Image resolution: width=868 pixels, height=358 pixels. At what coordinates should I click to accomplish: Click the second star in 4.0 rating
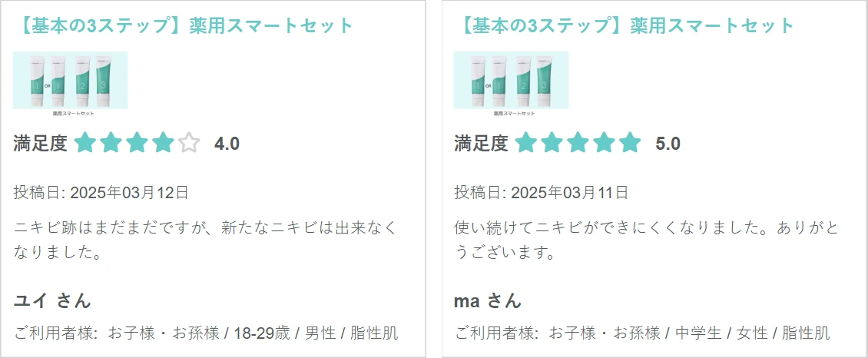[x=111, y=143]
